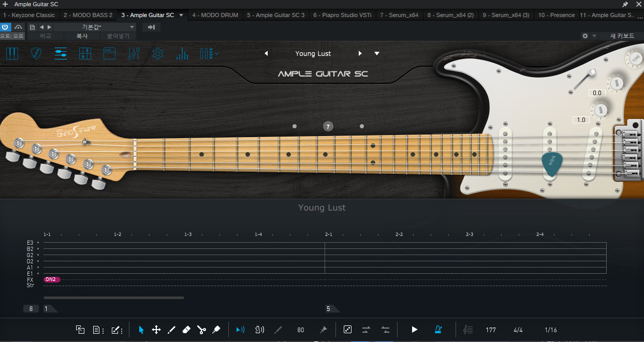Open dropdown arrow on Ample Guitar SC tab
The height and width of the screenshot is (342, 644).
point(181,15)
